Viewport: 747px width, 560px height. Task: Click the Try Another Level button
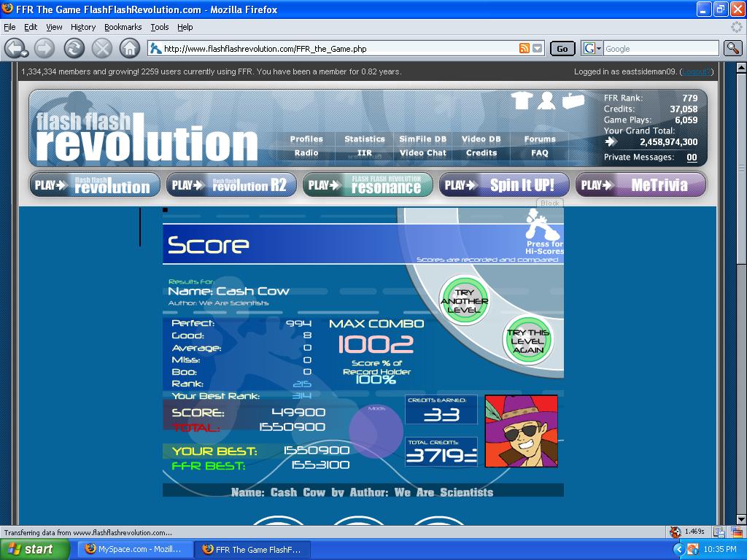(x=464, y=300)
